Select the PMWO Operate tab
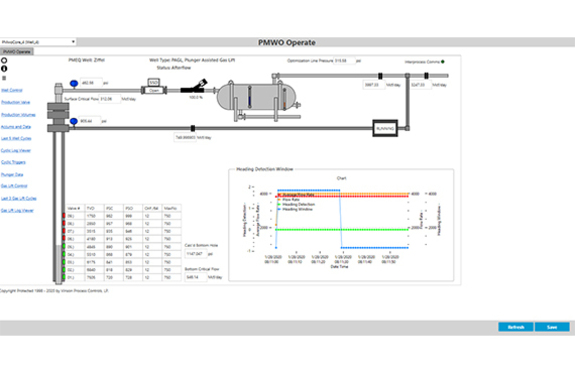575x373 pixels. (17, 52)
